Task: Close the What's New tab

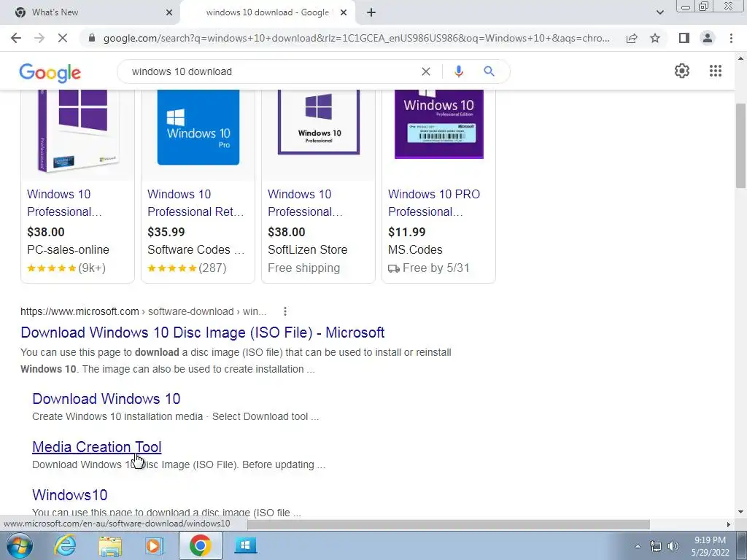Action: point(169,12)
